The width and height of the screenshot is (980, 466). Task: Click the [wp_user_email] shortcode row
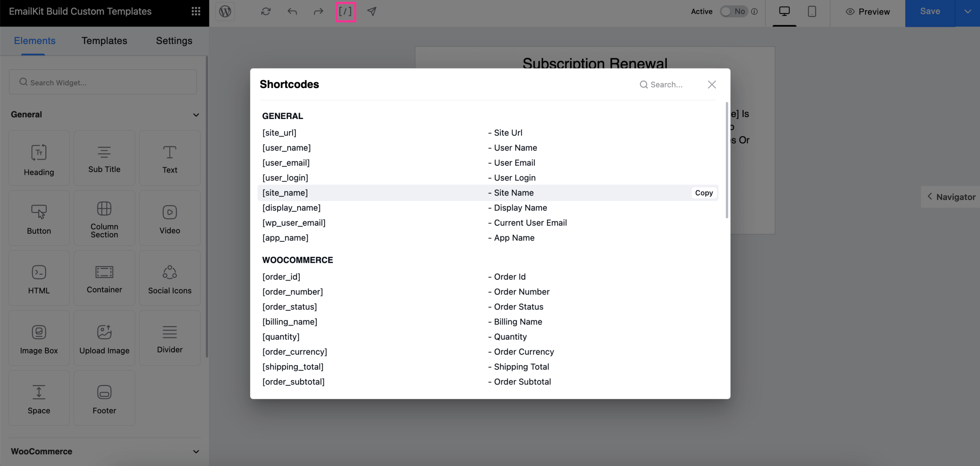point(488,223)
